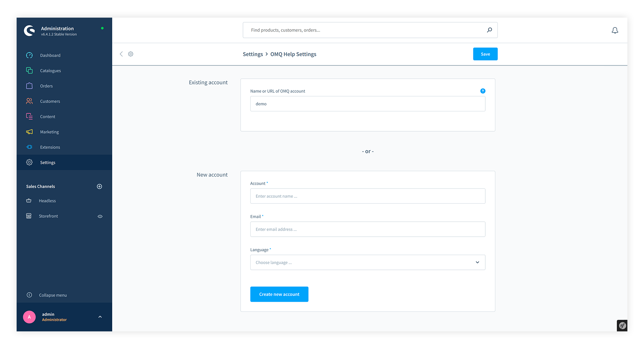Click the small gear icon beside back arrow
Screen dimensions: 644x349
pyautogui.click(x=131, y=54)
